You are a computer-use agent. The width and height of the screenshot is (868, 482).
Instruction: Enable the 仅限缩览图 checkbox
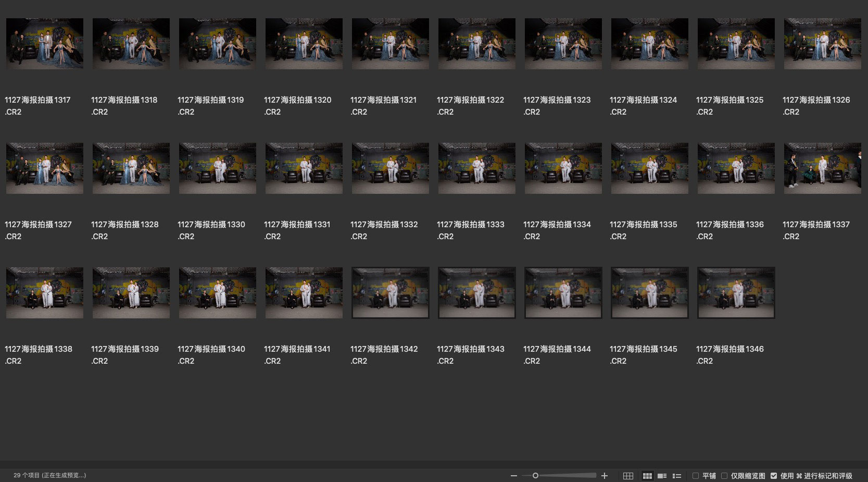pyautogui.click(x=724, y=476)
